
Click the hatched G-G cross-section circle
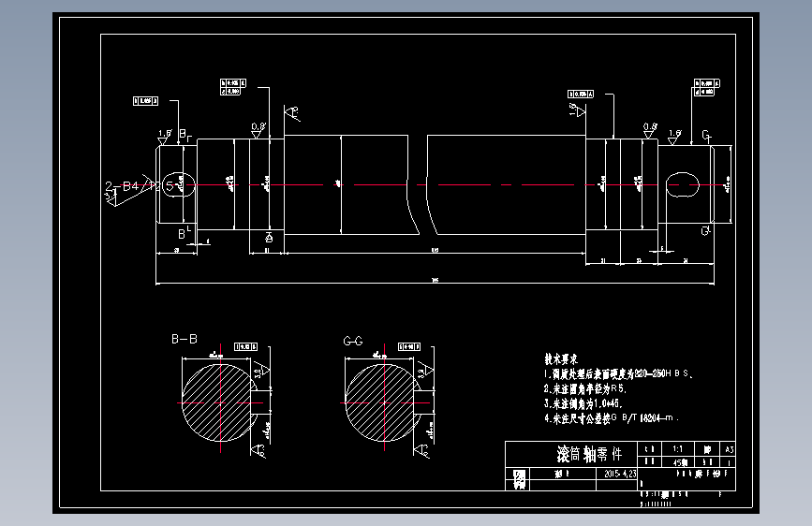382,402
